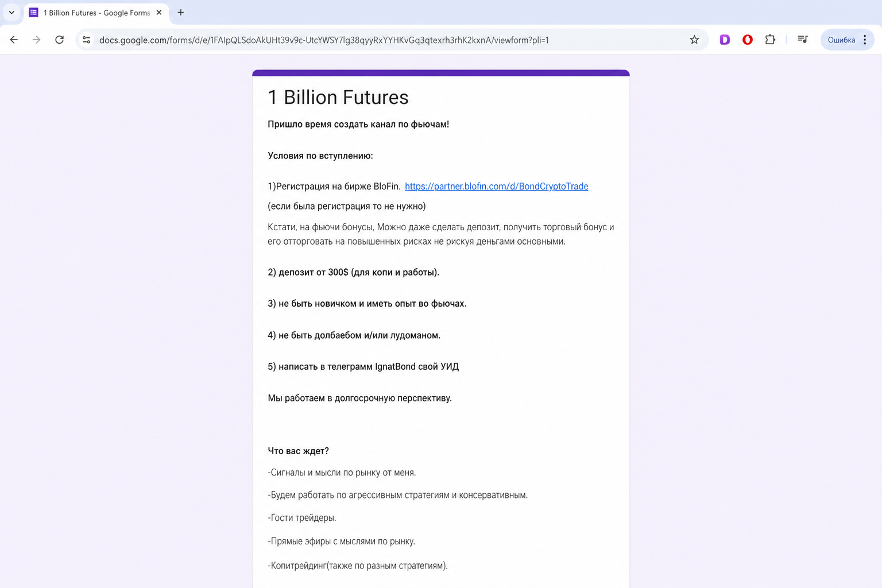Screen dimensions: 882x588
Task: Click the forward navigation arrow
Action: coord(36,40)
